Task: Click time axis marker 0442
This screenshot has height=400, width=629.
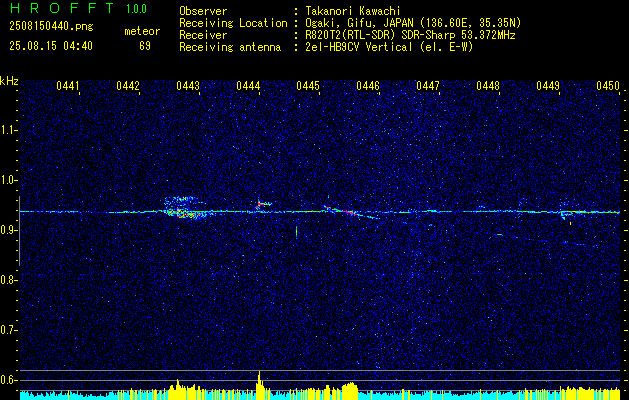Action: pos(128,86)
